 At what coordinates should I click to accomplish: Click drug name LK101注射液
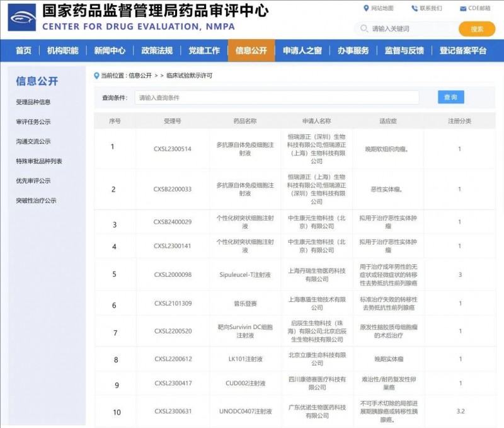[x=246, y=359]
